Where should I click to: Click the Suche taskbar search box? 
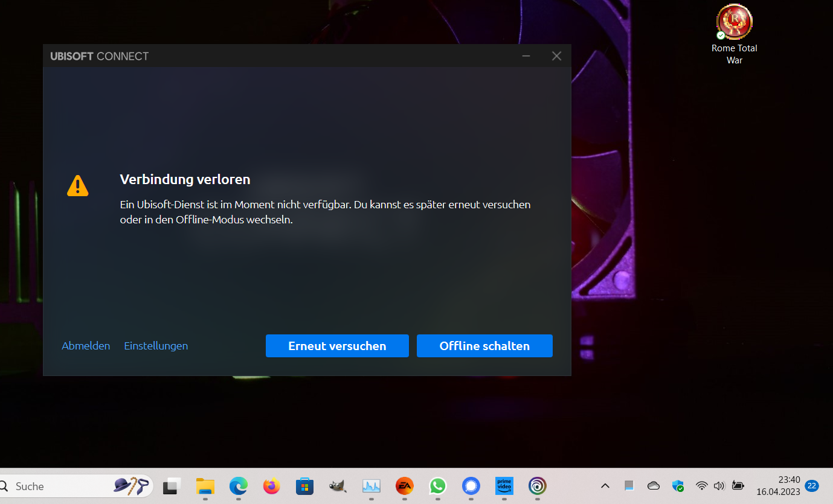point(76,486)
